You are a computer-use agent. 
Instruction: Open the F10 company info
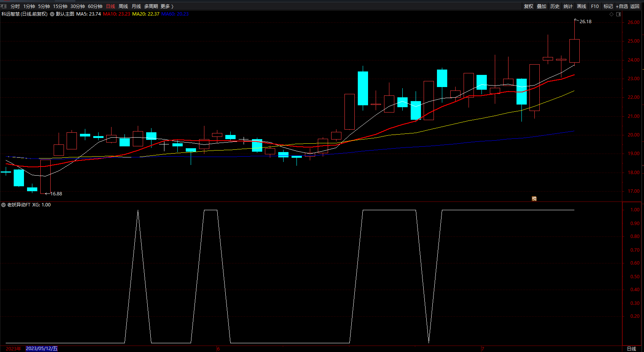(x=595, y=6)
